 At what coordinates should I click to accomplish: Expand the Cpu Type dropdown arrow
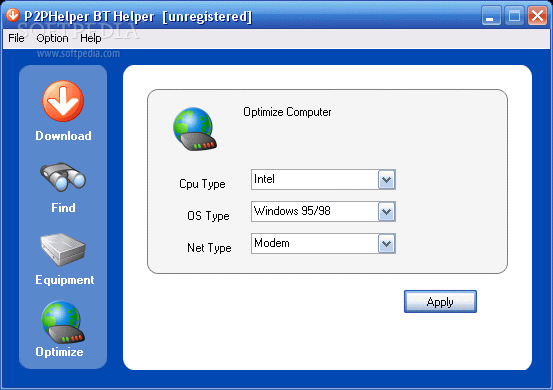coord(387,180)
